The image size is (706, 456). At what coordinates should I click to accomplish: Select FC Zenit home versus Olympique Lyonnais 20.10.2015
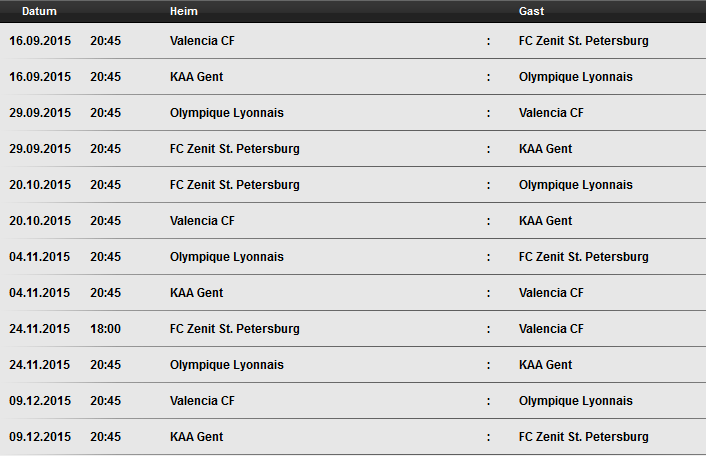(235, 185)
